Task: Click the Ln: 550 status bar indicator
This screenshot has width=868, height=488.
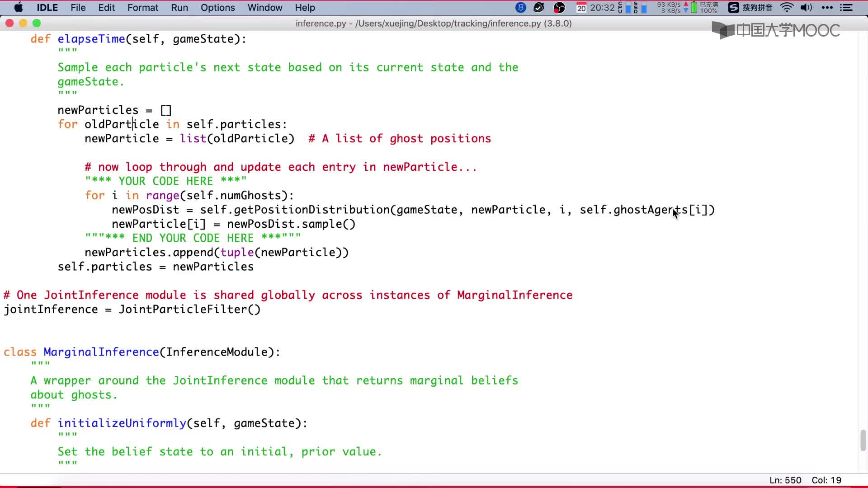Action: [785, 480]
